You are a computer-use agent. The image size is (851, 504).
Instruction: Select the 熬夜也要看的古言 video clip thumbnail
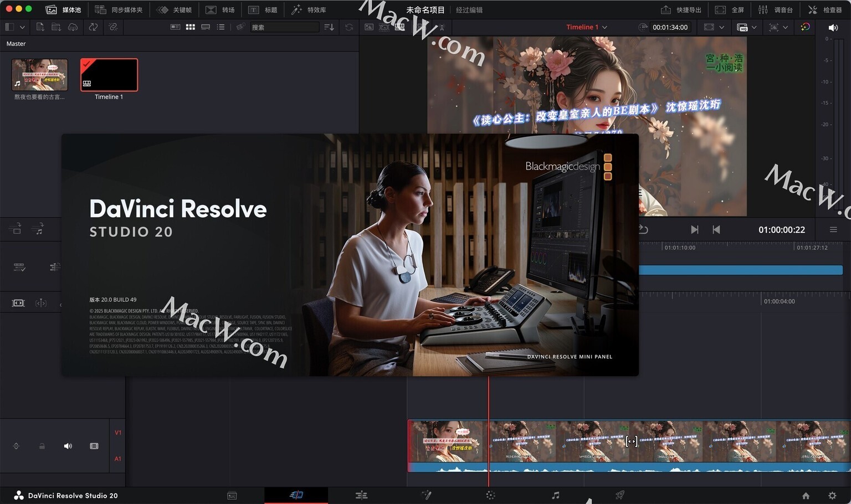pos(39,75)
